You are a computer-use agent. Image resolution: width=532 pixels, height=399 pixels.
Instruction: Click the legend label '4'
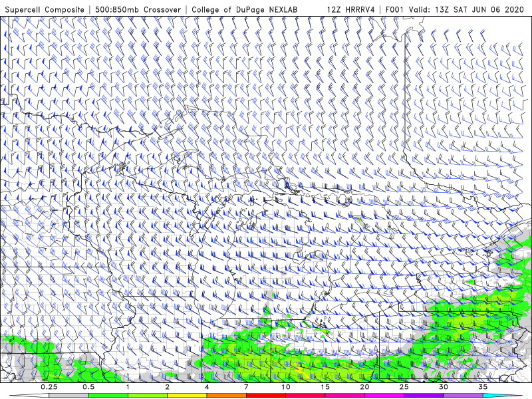(207, 387)
